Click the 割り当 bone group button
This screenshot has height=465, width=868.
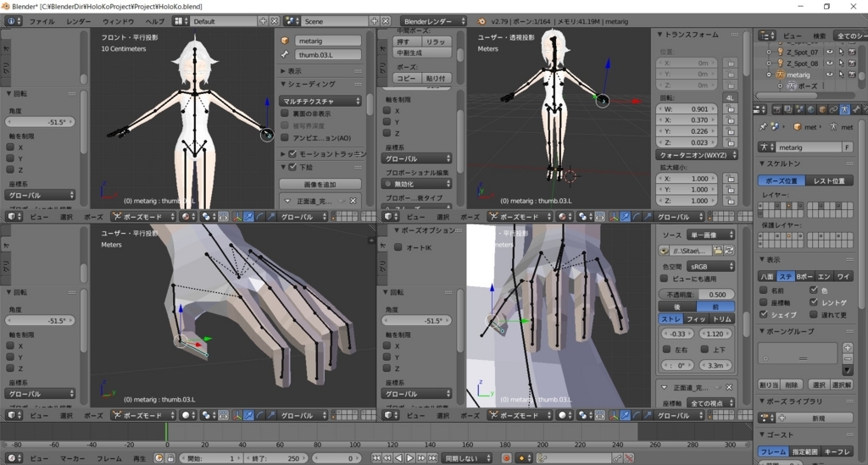[x=769, y=385]
